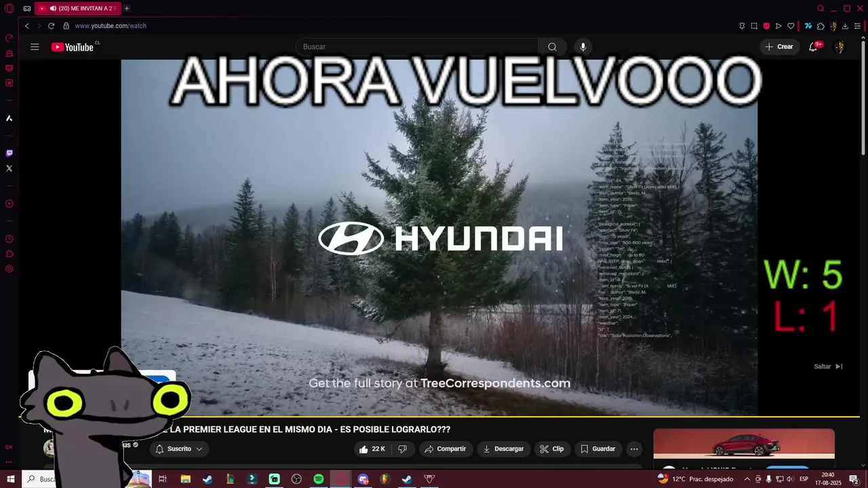Take a snapshot with the capture icon
The height and width of the screenshot is (488, 868).
tap(754, 26)
